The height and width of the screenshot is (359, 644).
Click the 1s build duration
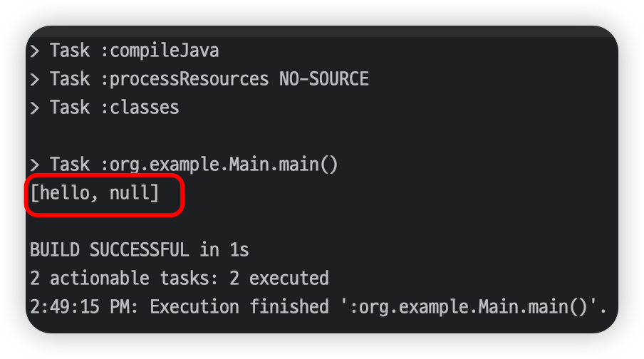click(239, 250)
